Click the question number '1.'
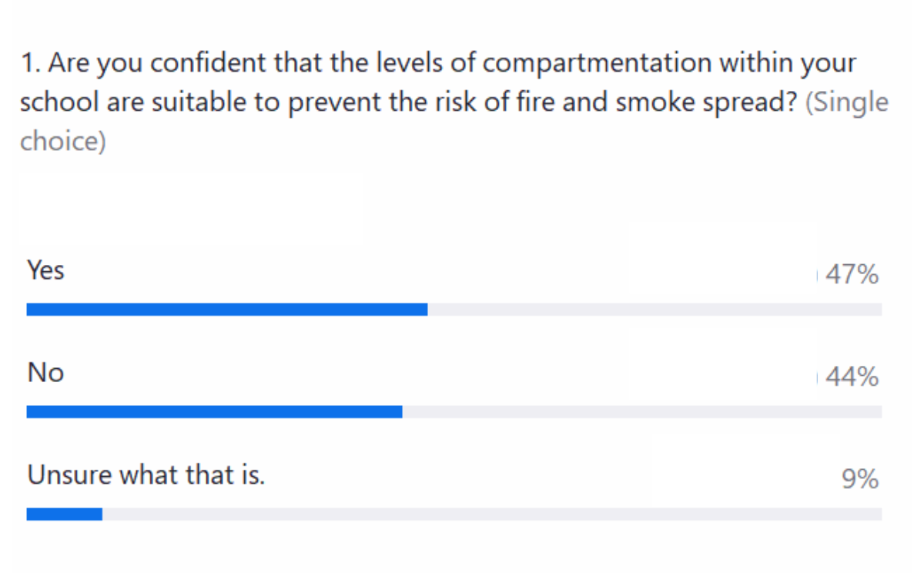The image size is (924, 573). (30, 63)
